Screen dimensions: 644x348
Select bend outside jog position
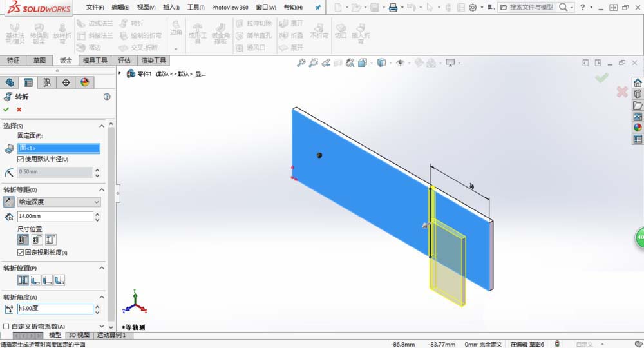point(59,280)
